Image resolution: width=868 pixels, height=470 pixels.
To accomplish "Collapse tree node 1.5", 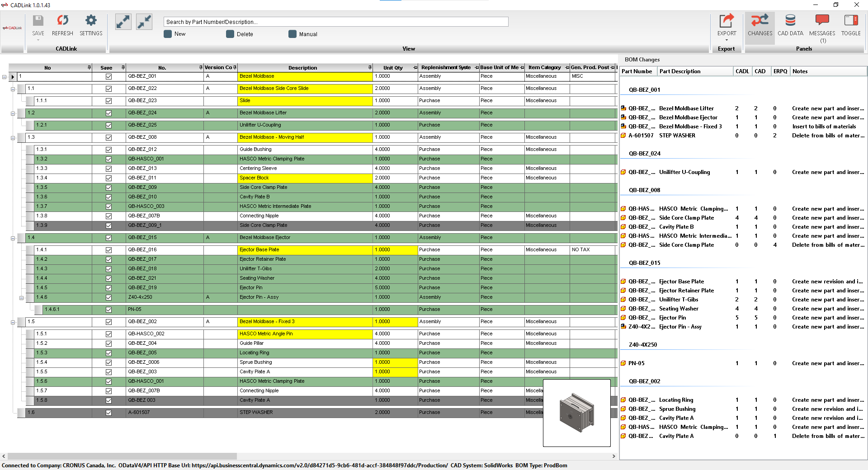I will tap(13, 323).
